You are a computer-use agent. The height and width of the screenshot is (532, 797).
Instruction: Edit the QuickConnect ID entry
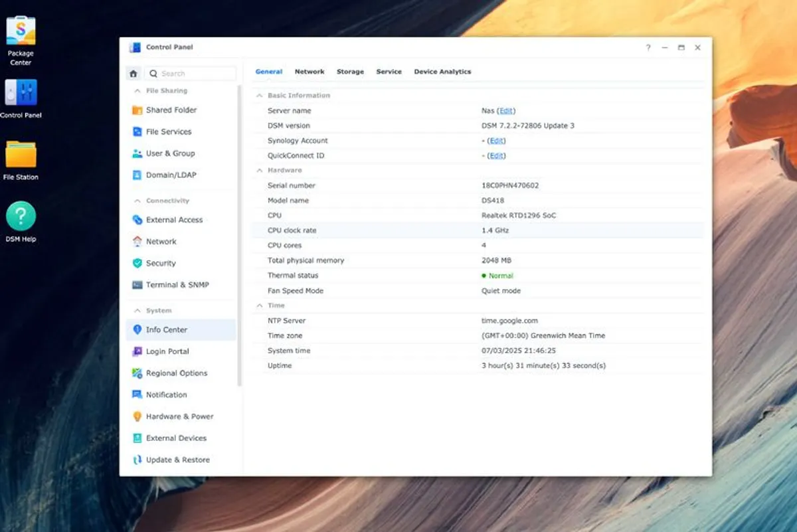(496, 156)
